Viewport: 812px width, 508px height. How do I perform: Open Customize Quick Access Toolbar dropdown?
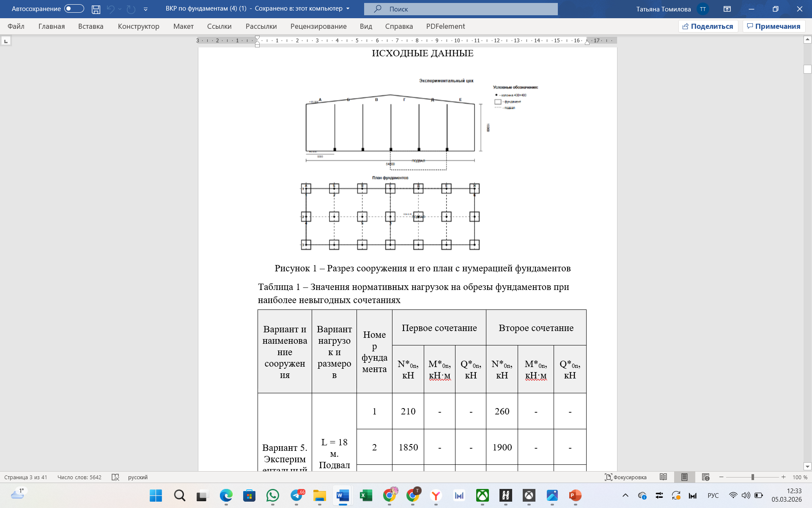click(x=145, y=9)
